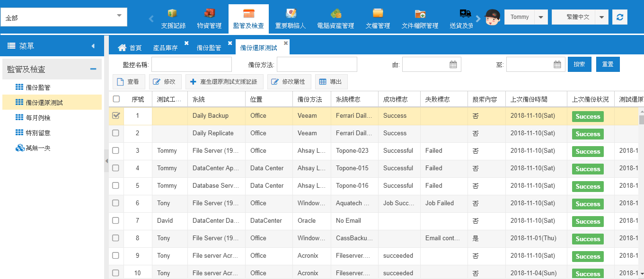Open the 全部 dropdown at top left
The image size is (644, 279).
click(119, 16)
